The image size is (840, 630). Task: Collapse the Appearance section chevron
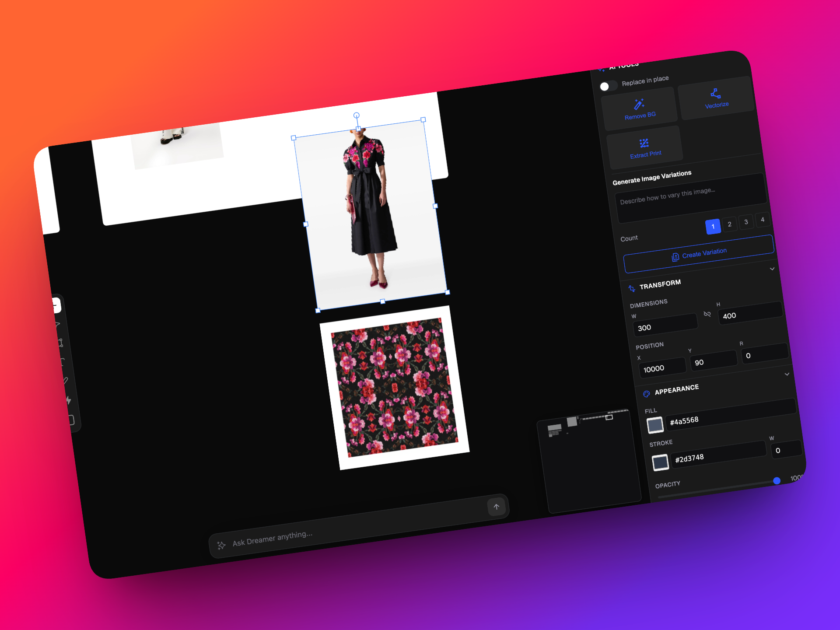[x=787, y=374]
